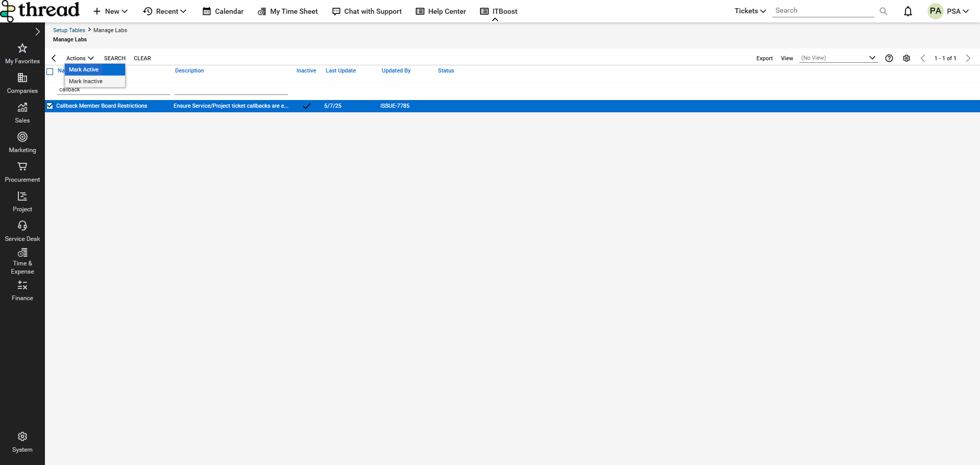The image size is (980, 465).
Task: Choose Mark Active from Actions menu
Action: pos(95,69)
